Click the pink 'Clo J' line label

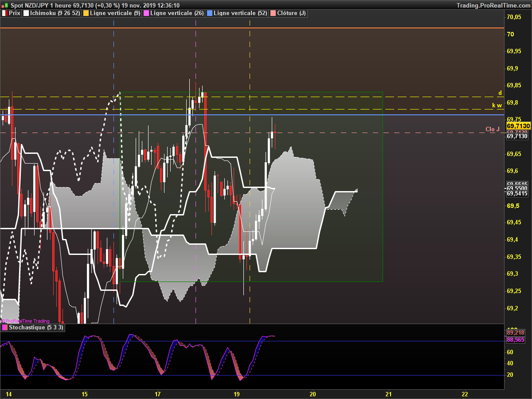tap(493, 129)
